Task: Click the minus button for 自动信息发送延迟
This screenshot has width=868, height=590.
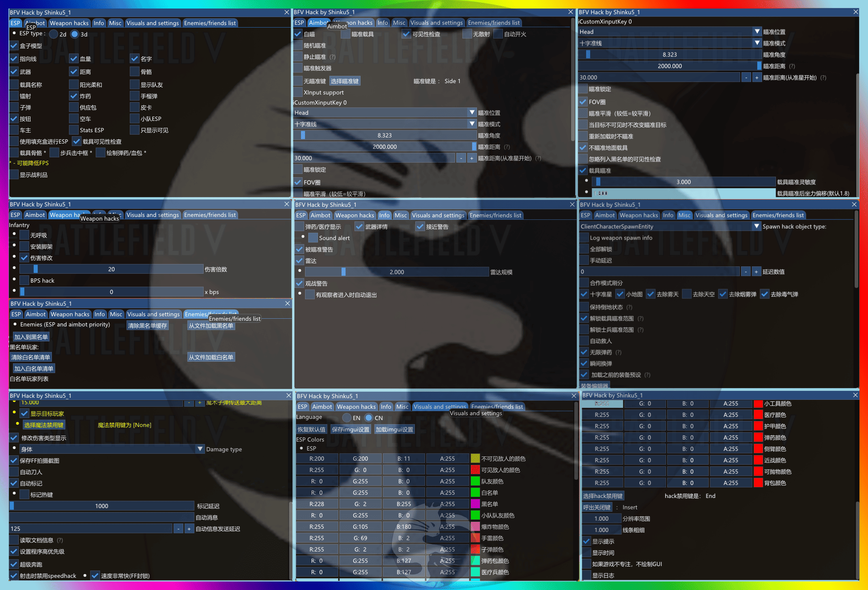Action: [x=178, y=529]
